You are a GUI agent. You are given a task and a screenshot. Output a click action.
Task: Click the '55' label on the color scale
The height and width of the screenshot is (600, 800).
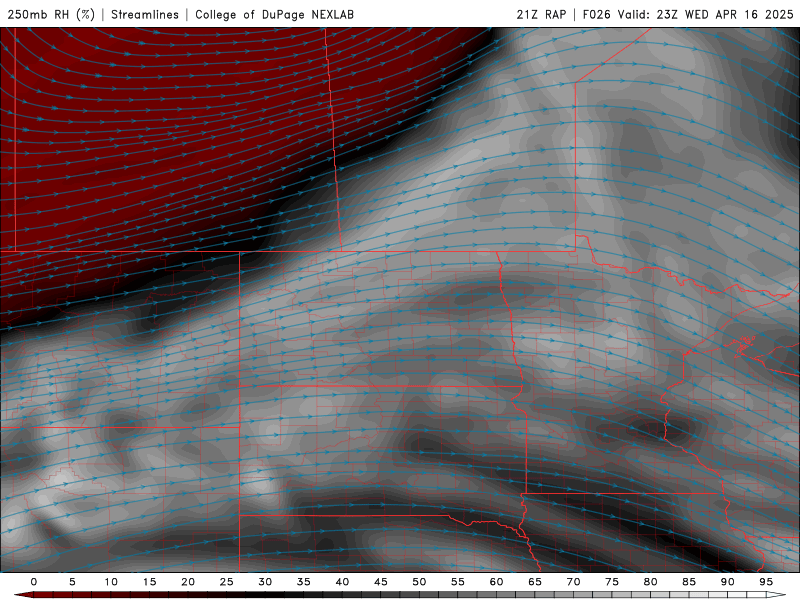458,582
